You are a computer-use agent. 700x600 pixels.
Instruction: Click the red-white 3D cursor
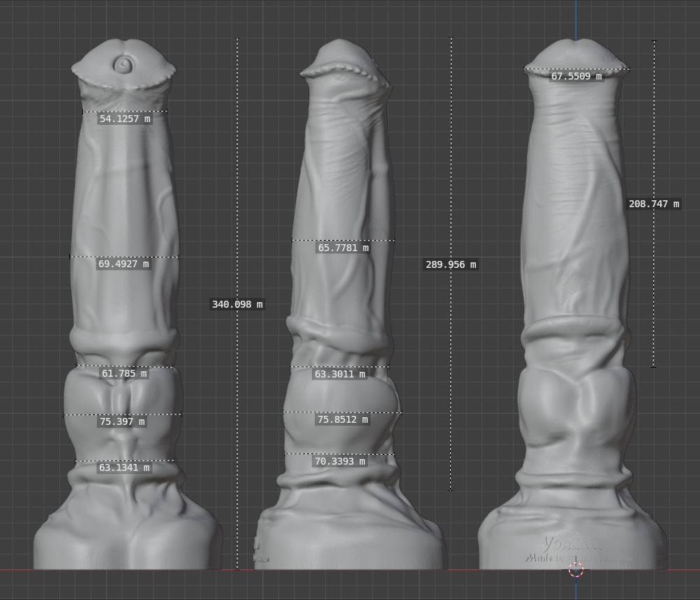[576, 570]
